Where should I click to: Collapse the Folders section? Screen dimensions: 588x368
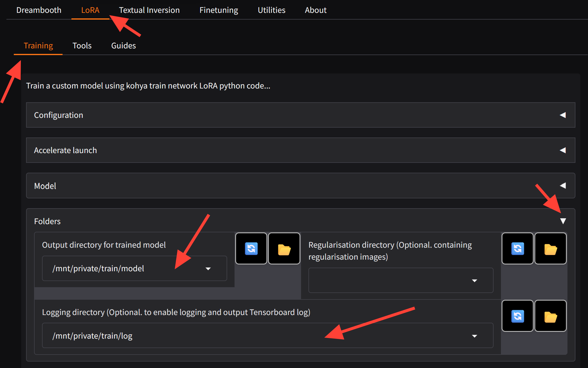click(x=563, y=221)
